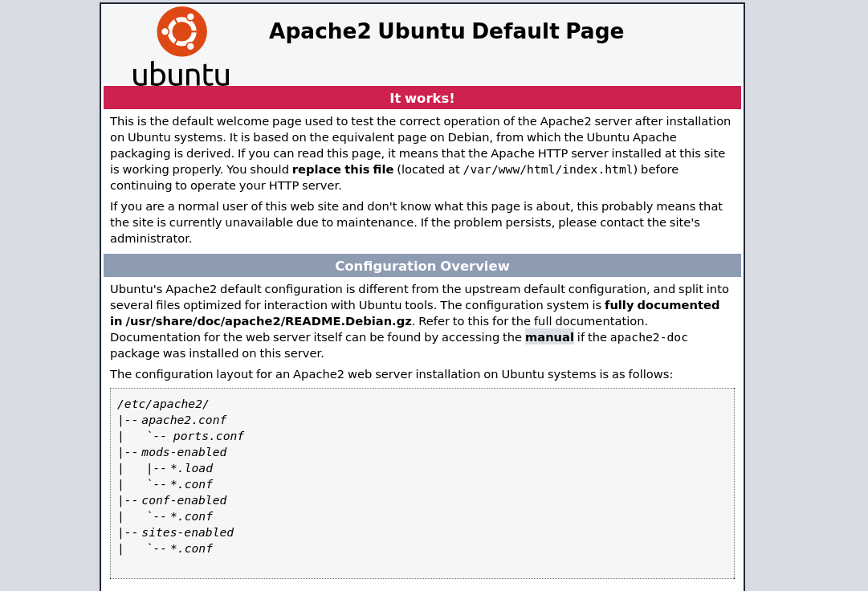Click the 'fully documented' bold text
The image size is (868, 591).
pyautogui.click(x=662, y=305)
